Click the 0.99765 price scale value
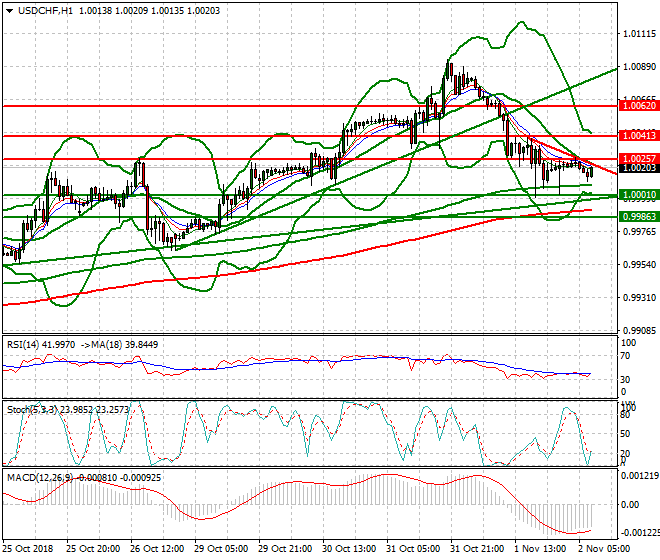Screen dimensions: 660x560 pyautogui.click(x=639, y=232)
